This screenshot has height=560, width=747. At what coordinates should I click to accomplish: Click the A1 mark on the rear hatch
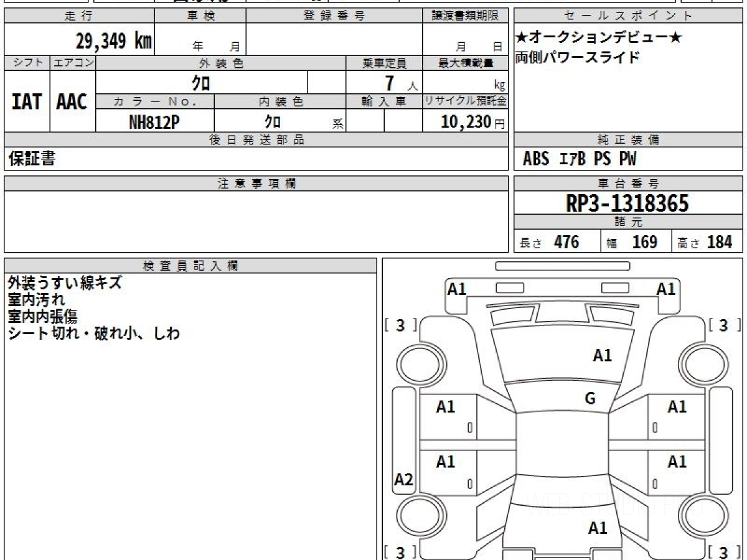click(x=598, y=528)
